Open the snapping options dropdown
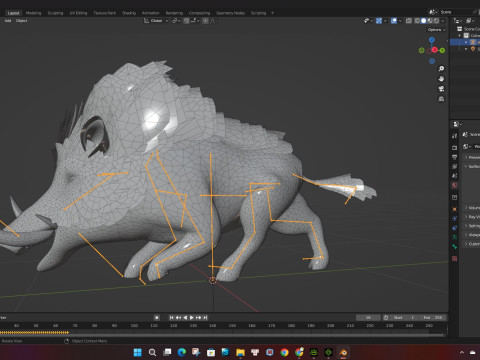 tap(195, 21)
